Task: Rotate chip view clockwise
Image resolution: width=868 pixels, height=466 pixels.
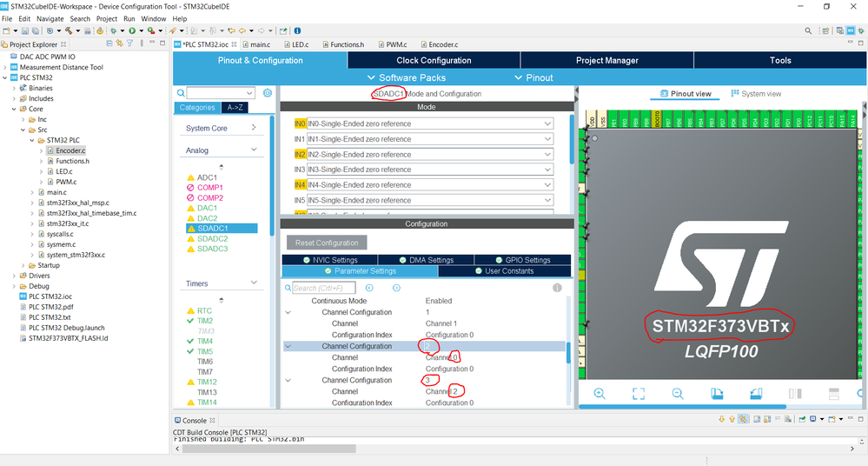Action: click(x=717, y=394)
